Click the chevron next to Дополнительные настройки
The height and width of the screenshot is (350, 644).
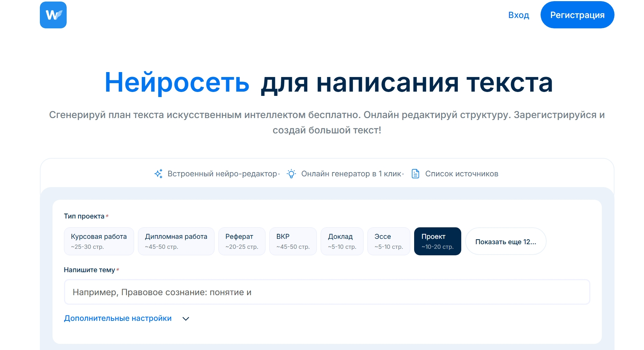tap(186, 319)
